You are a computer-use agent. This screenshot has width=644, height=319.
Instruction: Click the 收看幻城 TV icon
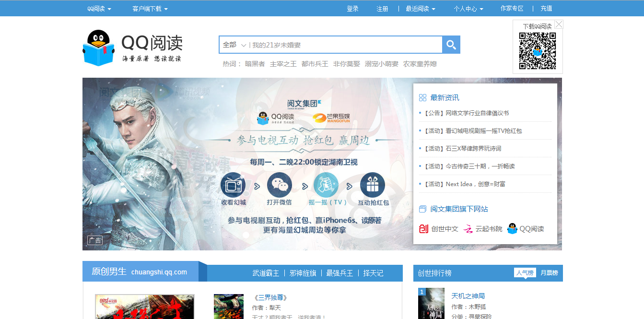click(x=233, y=185)
